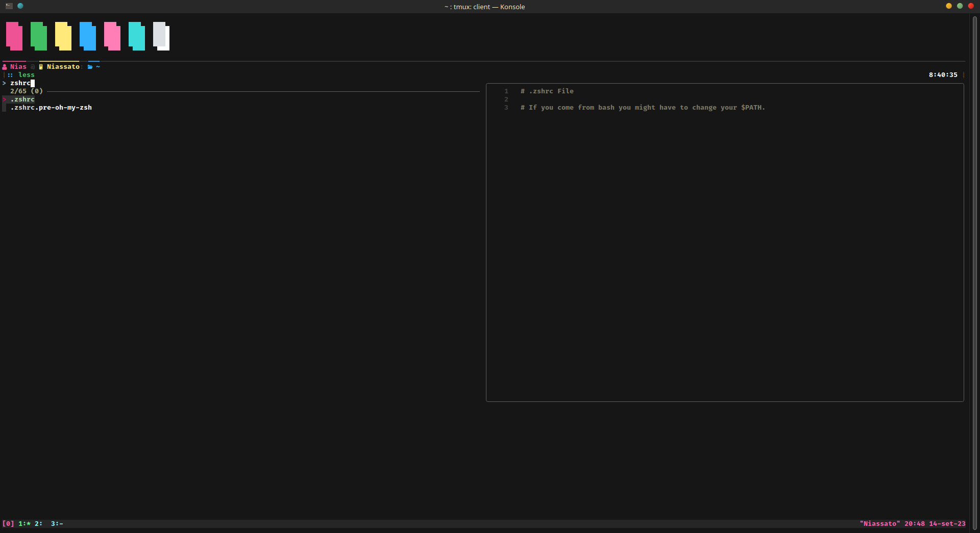Viewport: 980px width, 533px height.
Task: Click the Konsole application icon in the title bar
Action: 9,6
